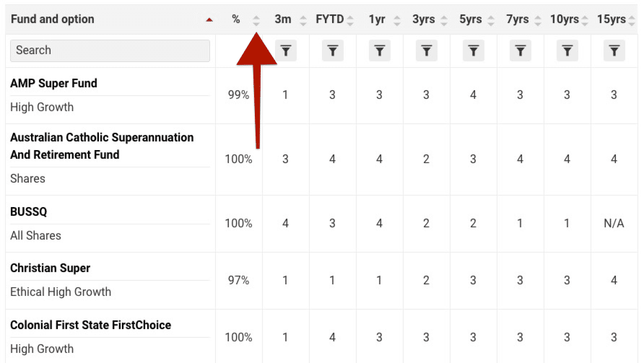
Task: Click the Christian Super fund name
Action: click(x=50, y=268)
